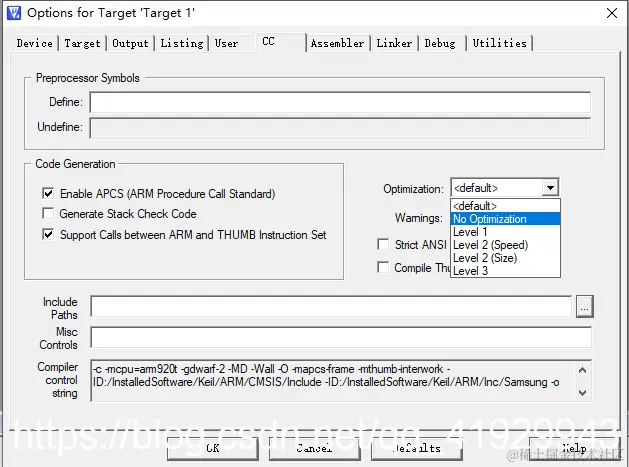Image resolution: width=629 pixels, height=467 pixels.
Task: Click the Compiler control string box
Action: [341, 380]
